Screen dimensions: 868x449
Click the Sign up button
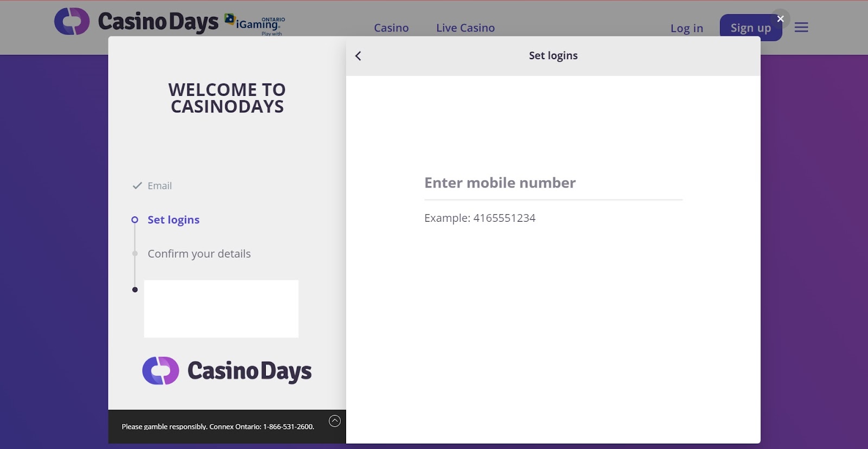(x=750, y=28)
